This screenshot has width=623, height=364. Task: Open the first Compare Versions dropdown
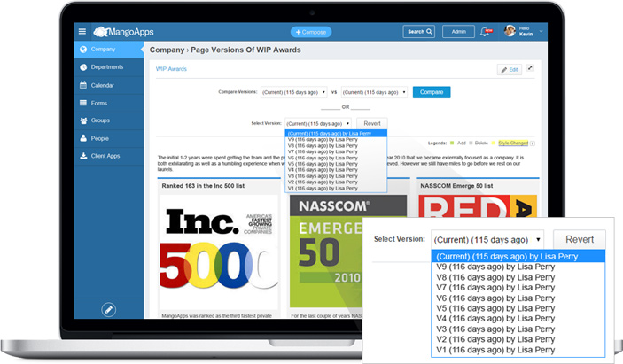tap(294, 92)
